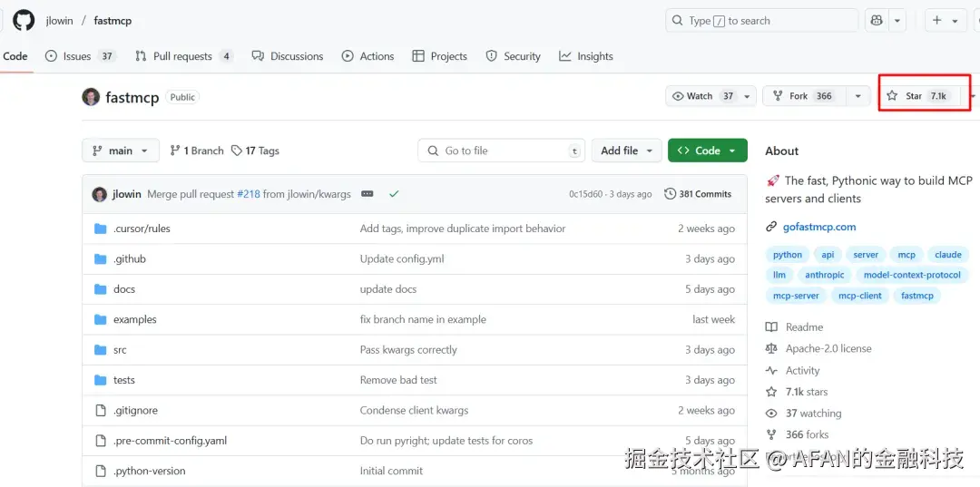
Task: Open commit hash 0c15d60
Action: coord(585,194)
